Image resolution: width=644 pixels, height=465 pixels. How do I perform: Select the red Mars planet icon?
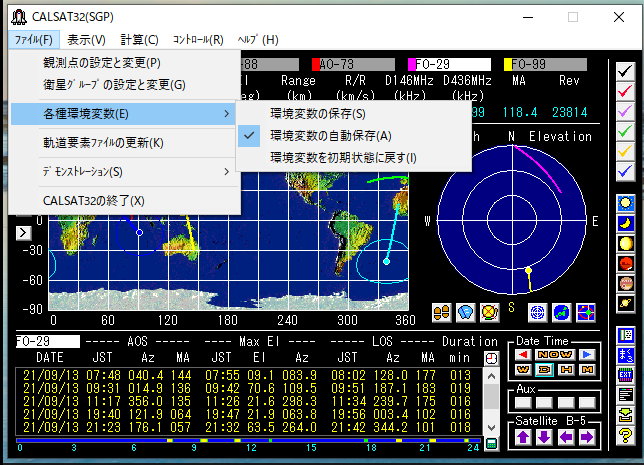click(626, 263)
